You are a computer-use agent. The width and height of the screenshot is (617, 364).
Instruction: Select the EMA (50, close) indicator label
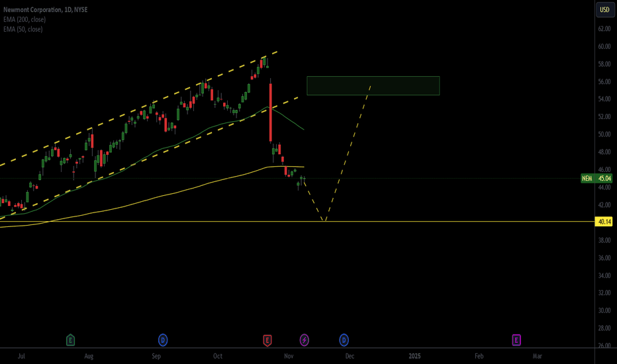coord(23,29)
